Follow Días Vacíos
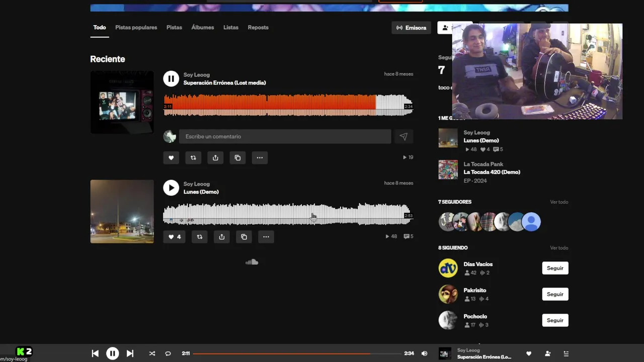 [x=555, y=268]
